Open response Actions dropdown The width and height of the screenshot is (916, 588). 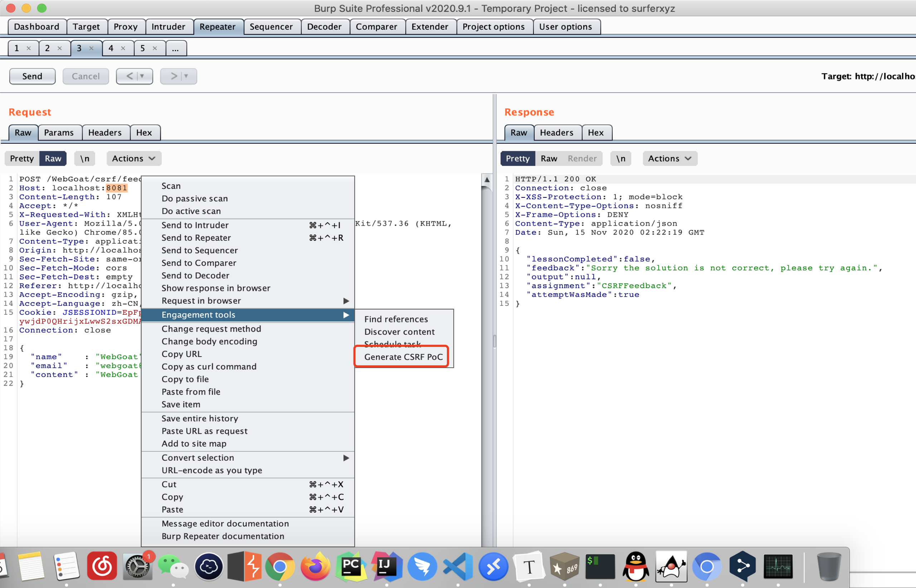[x=669, y=158]
